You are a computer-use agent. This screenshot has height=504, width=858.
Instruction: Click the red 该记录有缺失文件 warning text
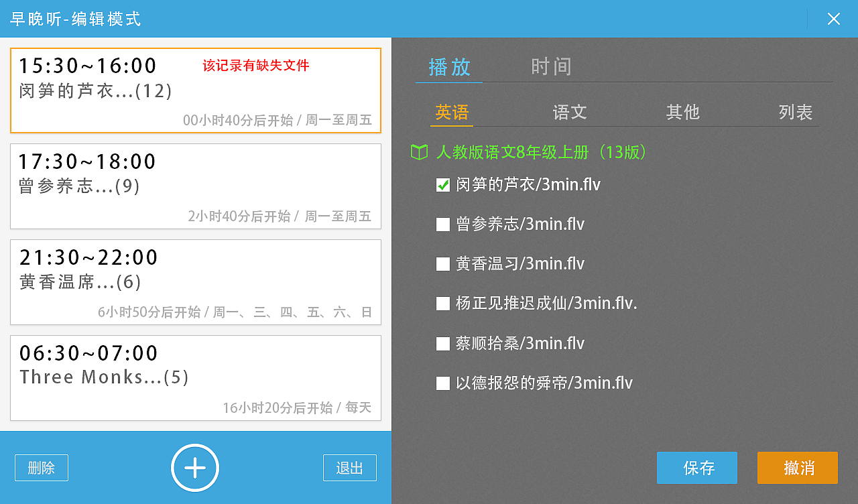[x=256, y=66]
